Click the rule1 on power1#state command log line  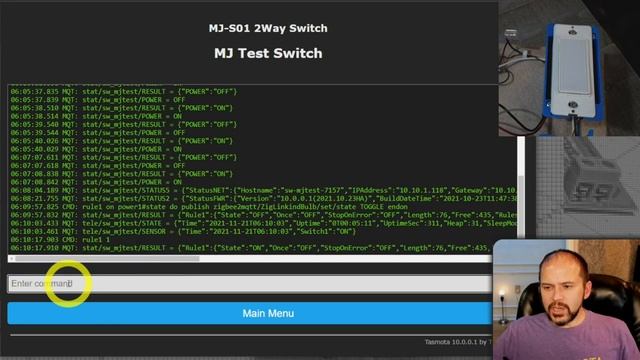click(209, 207)
